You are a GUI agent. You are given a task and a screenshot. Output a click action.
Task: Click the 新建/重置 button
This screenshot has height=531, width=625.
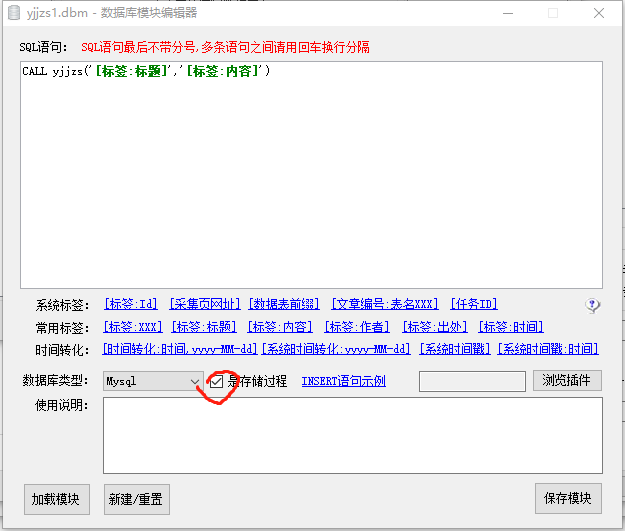(137, 500)
